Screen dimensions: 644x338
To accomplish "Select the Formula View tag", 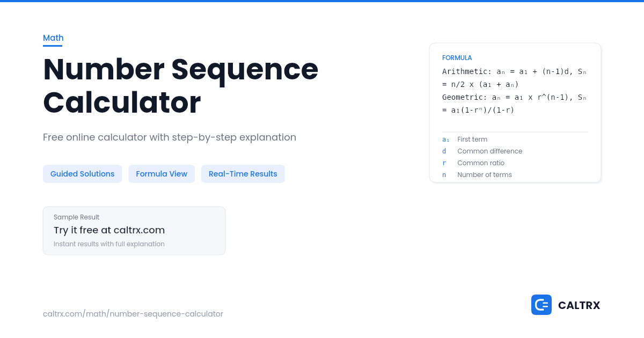I will point(162,174).
